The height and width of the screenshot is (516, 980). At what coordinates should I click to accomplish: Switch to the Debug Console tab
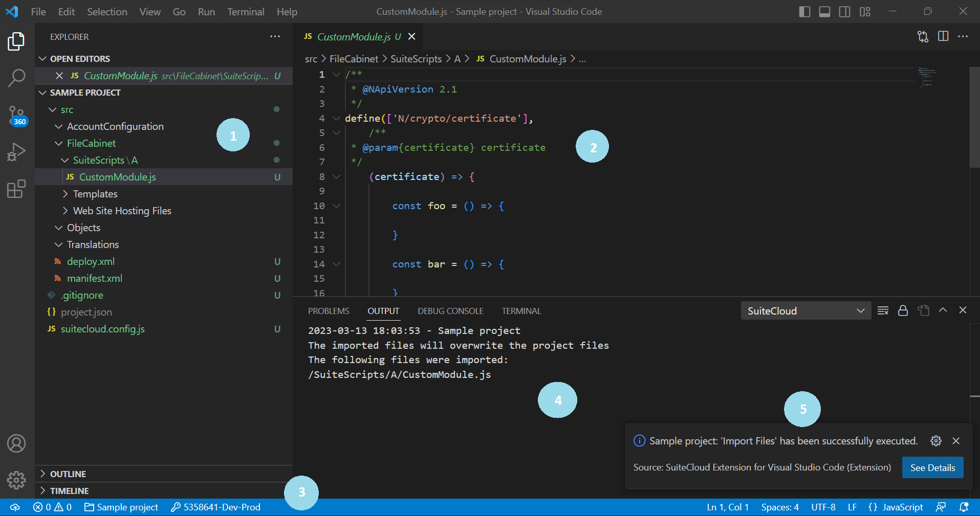coord(450,311)
